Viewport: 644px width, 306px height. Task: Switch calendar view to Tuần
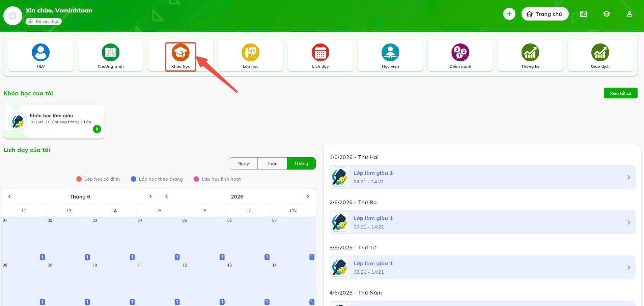pyautogui.click(x=272, y=163)
